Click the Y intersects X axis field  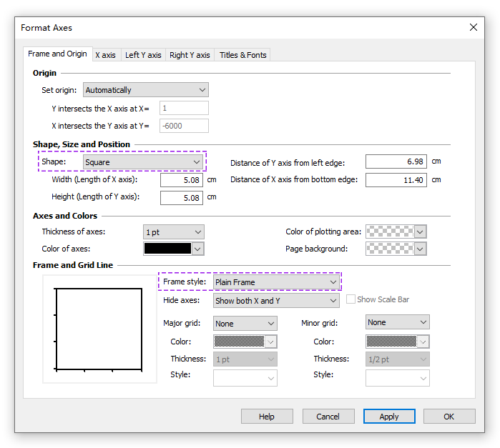[184, 108]
